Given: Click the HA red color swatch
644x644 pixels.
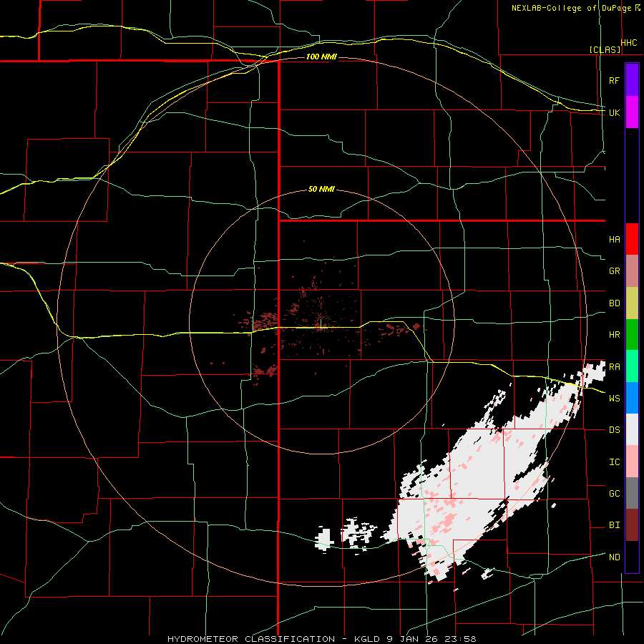Looking at the screenshot, I should 632,239.
